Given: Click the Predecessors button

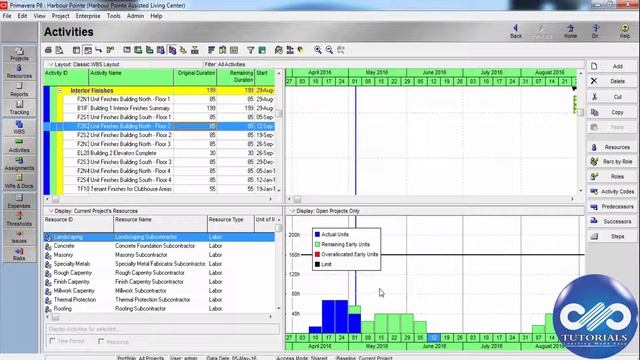Looking at the screenshot, I should click(x=612, y=207).
